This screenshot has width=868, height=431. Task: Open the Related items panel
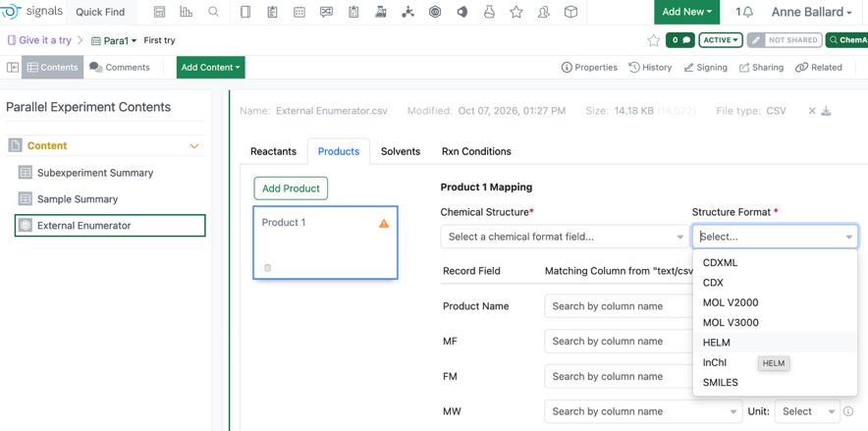819,68
